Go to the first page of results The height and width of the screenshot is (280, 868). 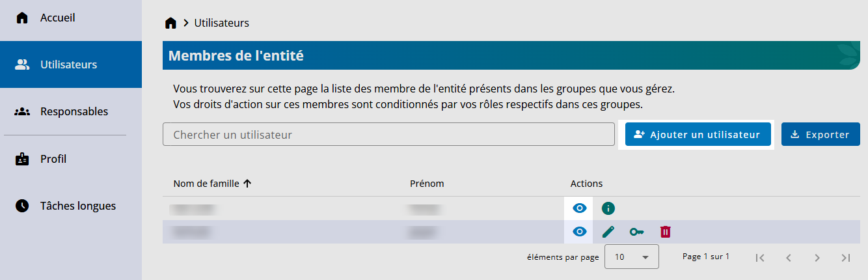(759, 257)
